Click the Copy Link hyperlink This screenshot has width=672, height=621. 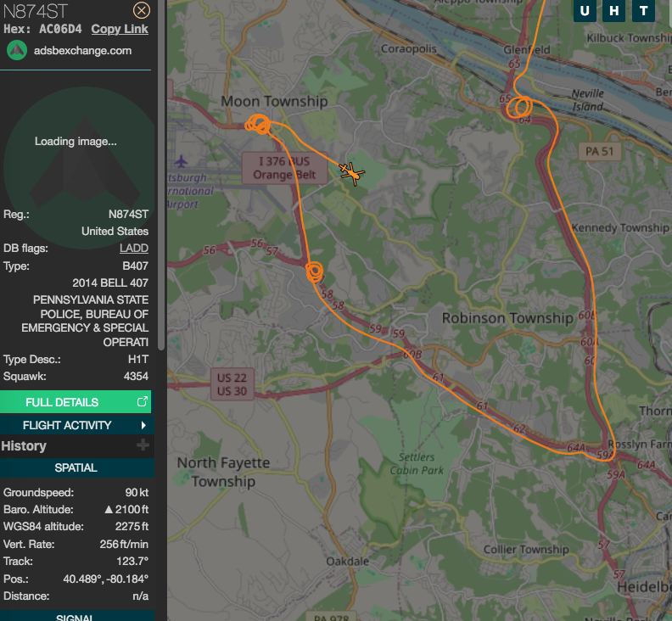click(x=120, y=29)
